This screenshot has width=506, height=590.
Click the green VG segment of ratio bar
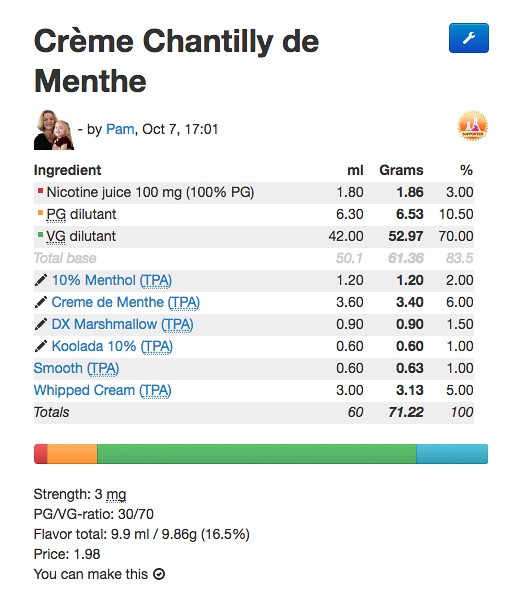257,454
